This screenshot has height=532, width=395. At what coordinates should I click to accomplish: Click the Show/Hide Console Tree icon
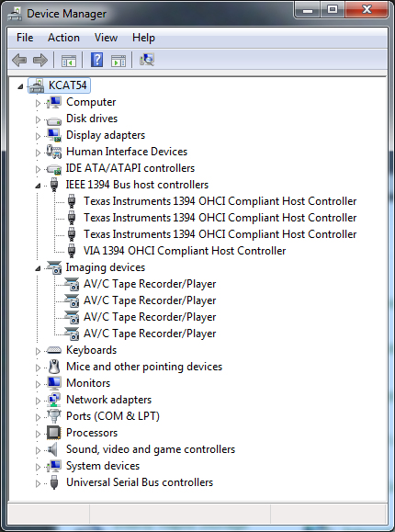click(x=69, y=61)
